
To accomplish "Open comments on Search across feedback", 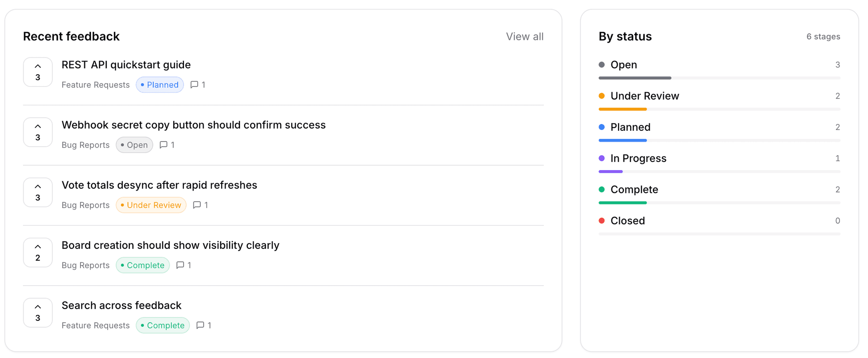I will pos(204,325).
